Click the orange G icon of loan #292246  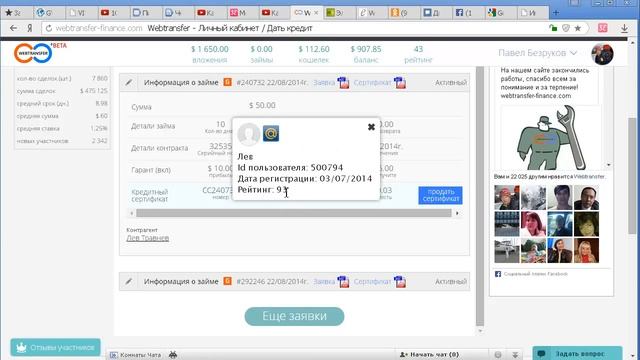click(227, 281)
